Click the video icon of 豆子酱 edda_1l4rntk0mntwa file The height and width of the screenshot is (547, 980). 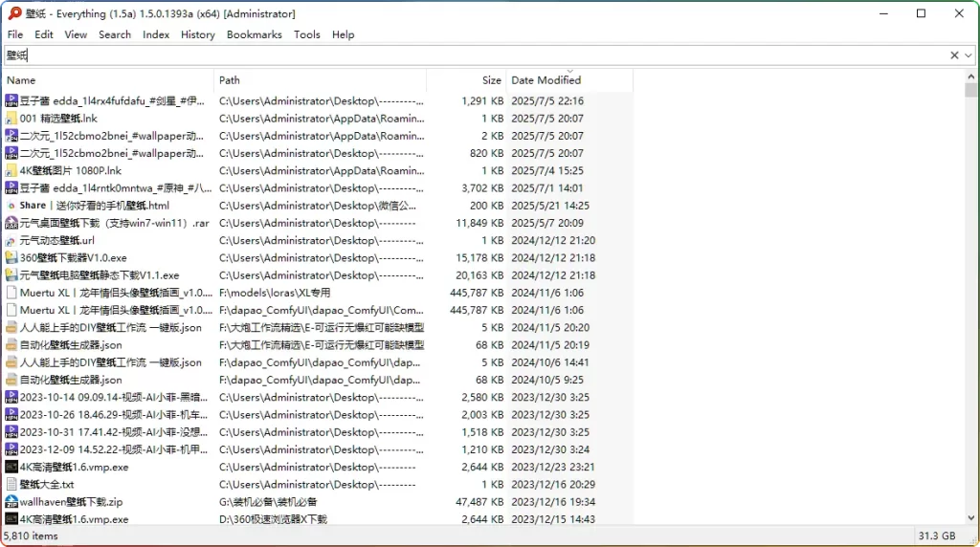click(x=11, y=188)
